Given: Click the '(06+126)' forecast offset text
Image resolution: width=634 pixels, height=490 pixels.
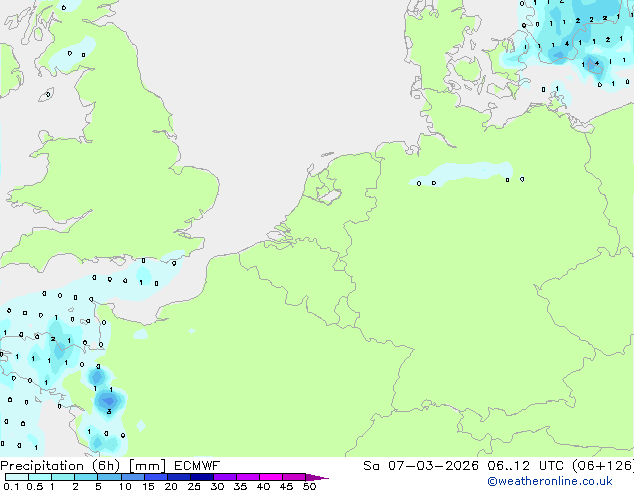Looking at the screenshot, I should [603, 466].
